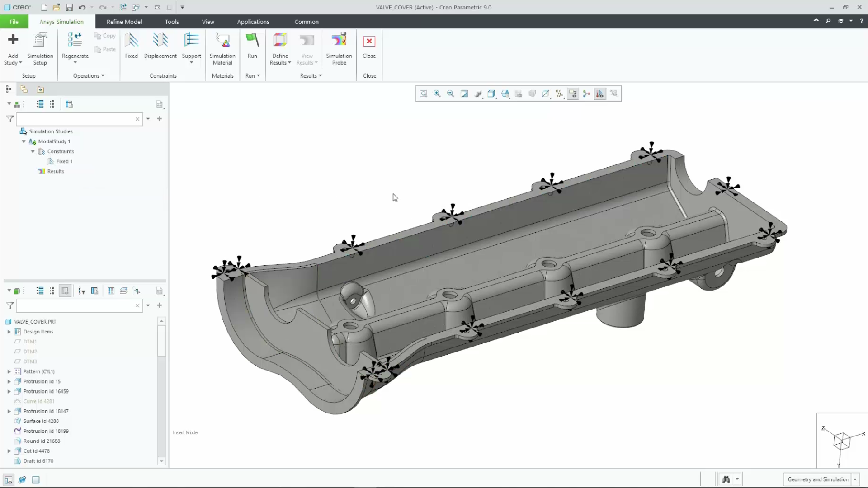Toggle datum display filters icon

click(x=559, y=94)
